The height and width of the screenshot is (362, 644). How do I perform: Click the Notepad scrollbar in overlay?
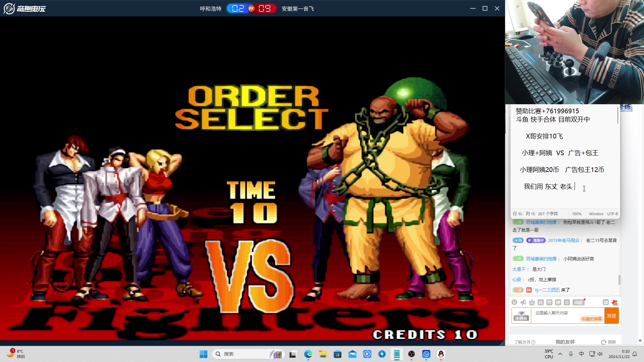(x=618, y=115)
